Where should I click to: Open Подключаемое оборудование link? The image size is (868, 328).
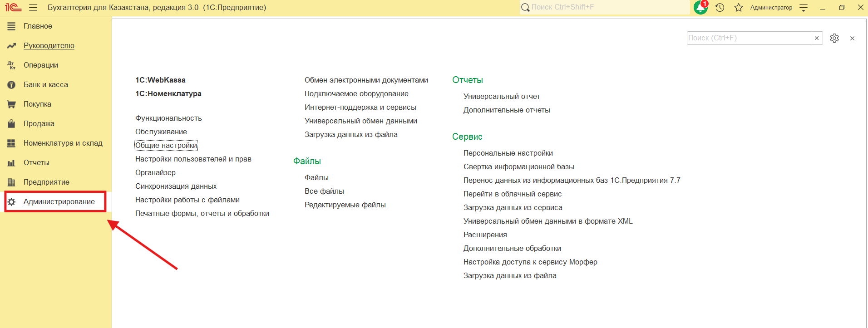tap(356, 94)
